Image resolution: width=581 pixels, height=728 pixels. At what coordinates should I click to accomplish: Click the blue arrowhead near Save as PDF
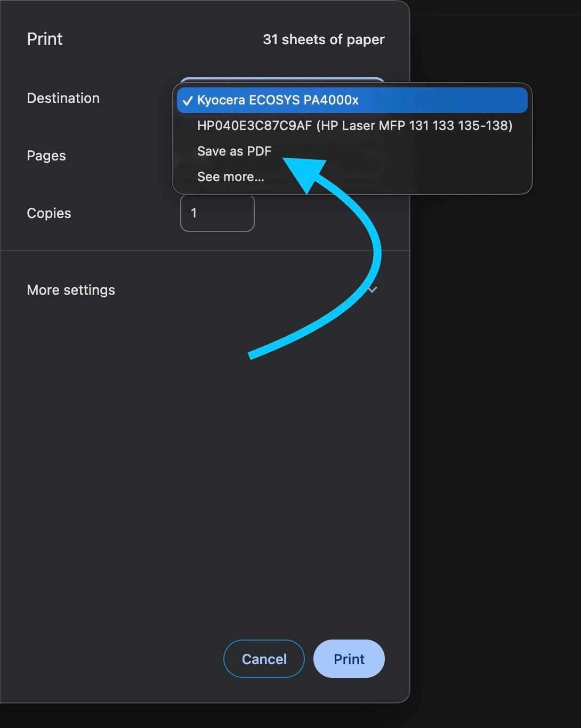pos(306,172)
